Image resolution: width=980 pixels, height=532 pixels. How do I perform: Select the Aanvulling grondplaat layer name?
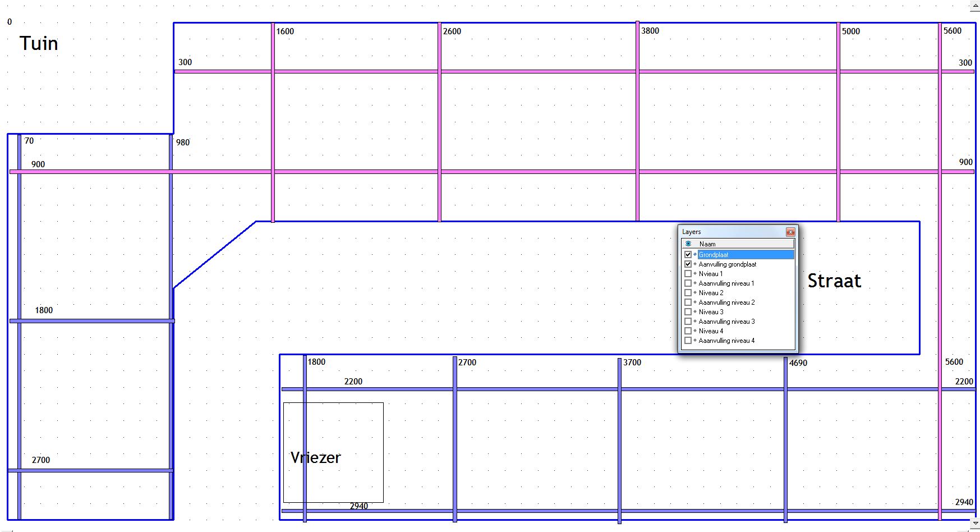727,264
